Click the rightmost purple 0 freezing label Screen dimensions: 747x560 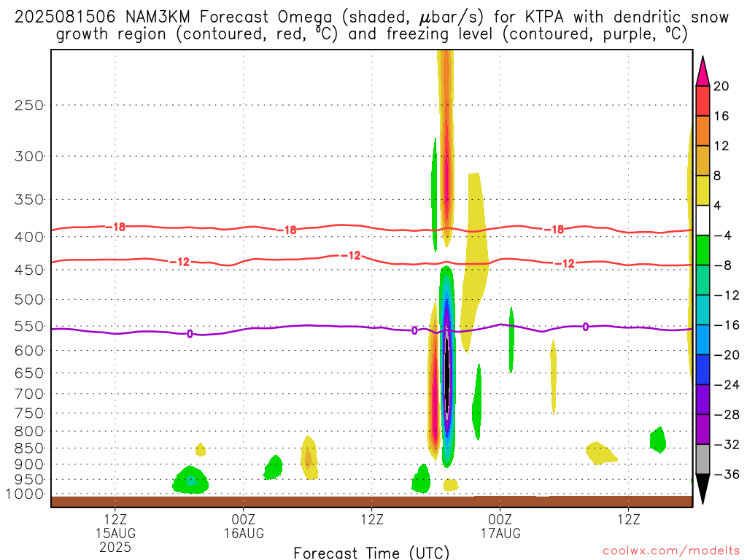(x=586, y=327)
